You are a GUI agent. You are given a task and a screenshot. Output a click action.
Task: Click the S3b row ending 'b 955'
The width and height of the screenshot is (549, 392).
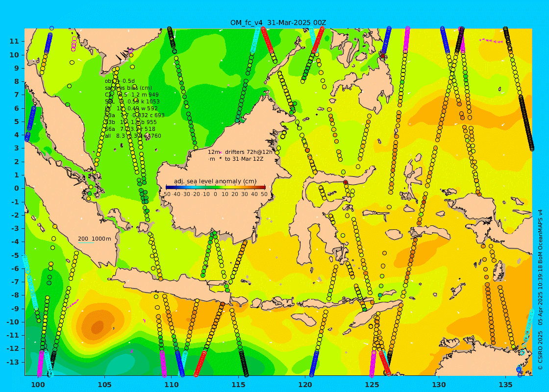[x=130, y=122]
